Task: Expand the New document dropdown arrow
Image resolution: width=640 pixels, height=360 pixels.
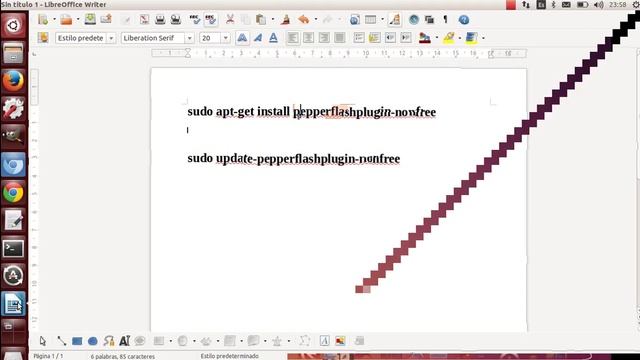Action: point(54,20)
